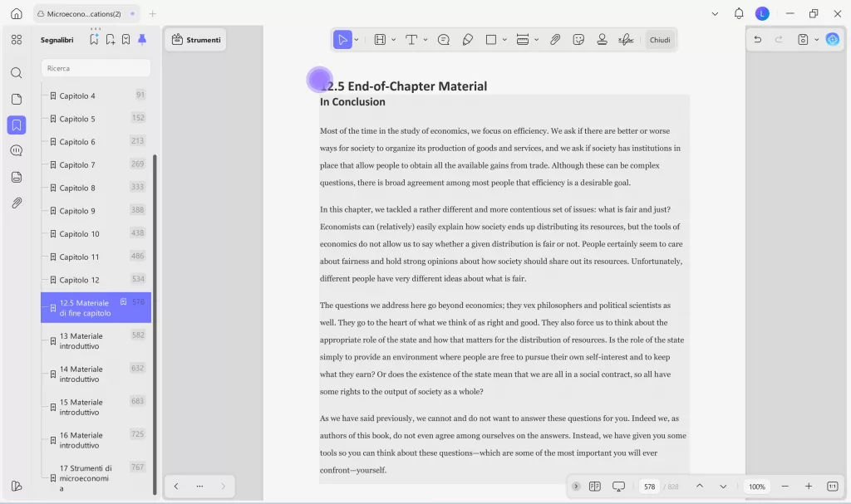Click the page number field showing 578

(x=649, y=486)
